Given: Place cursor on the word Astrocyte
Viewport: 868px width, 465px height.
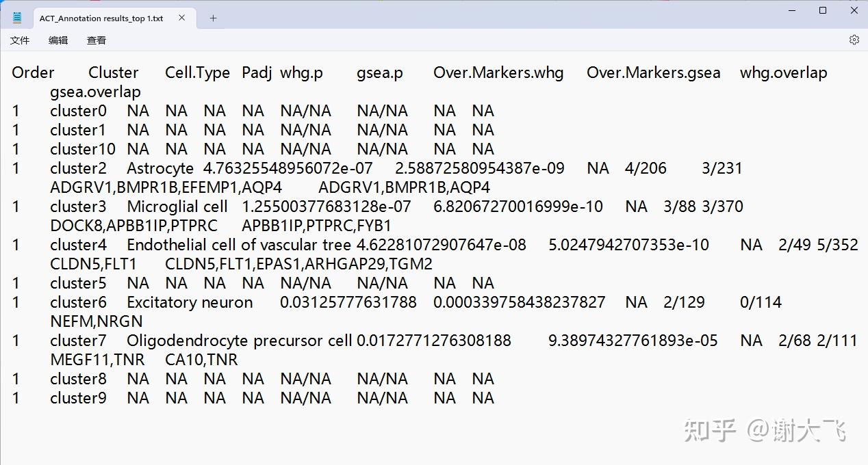Looking at the screenshot, I should point(160,168).
